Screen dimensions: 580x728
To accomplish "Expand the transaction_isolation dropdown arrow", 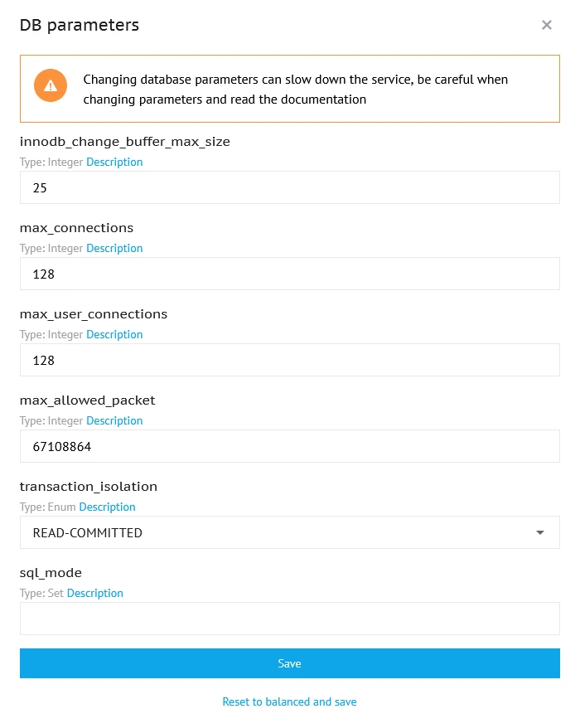I will [540, 532].
